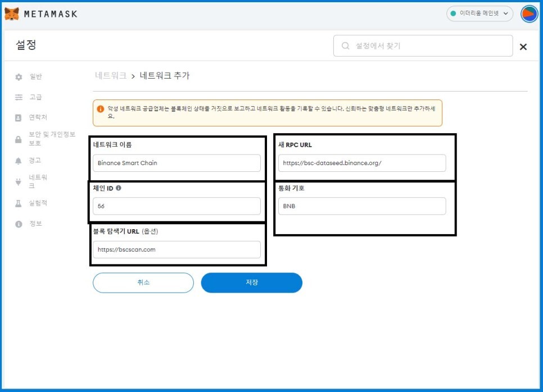Viewport: 543px width, 392px height.
Task: Click the warning icon in orange banner
Action: 101,109
